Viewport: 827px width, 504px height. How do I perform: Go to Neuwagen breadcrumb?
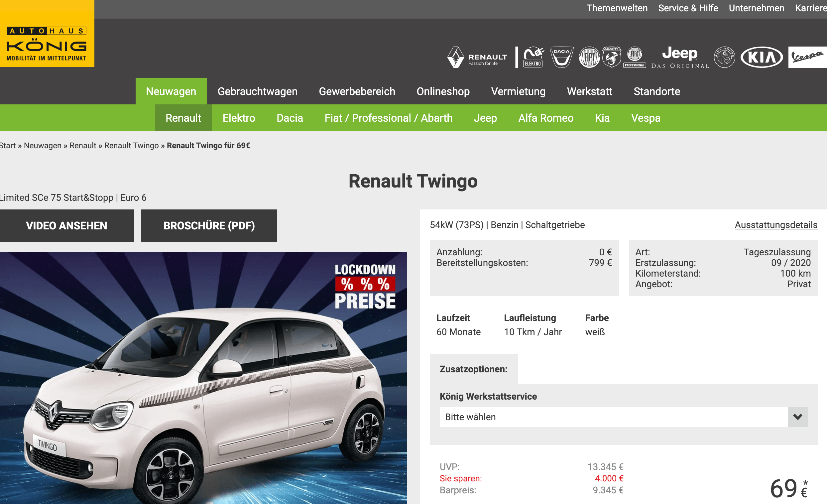coord(43,145)
